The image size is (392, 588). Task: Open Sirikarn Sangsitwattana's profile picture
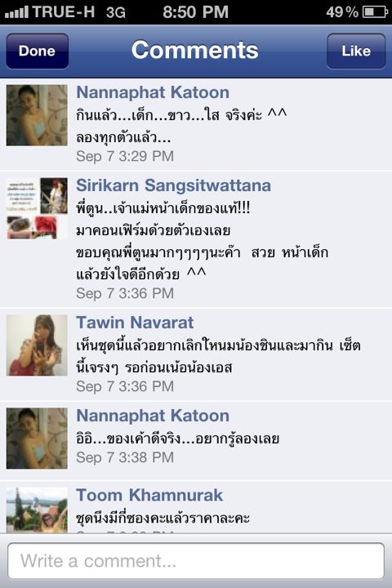tap(37, 208)
